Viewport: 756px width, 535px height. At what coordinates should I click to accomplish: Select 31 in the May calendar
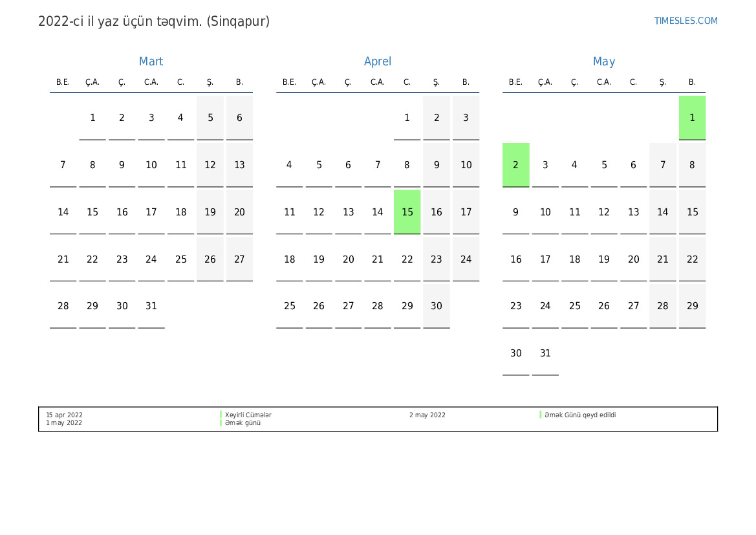point(545,353)
